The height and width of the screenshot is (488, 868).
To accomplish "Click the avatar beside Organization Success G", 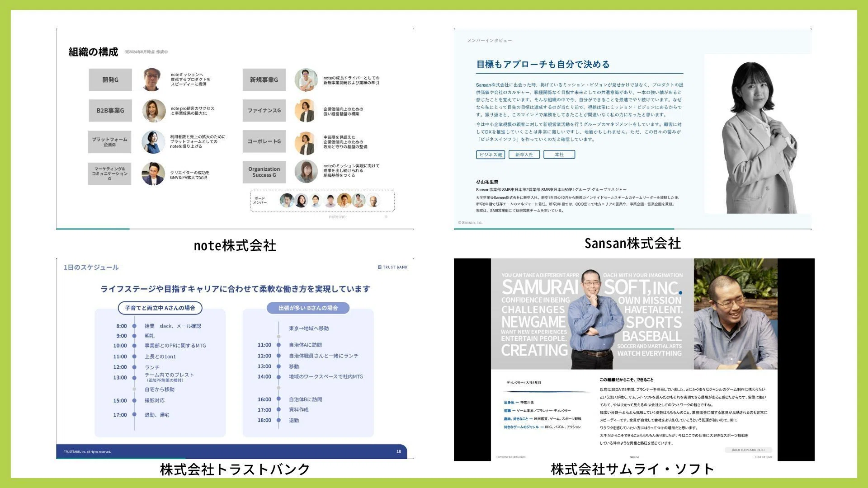I will click(306, 172).
